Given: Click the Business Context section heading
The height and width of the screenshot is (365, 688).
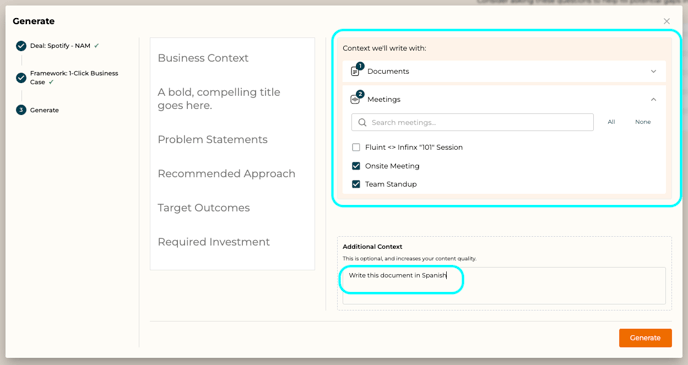Looking at the screenshot, I should tap(203, 58).
